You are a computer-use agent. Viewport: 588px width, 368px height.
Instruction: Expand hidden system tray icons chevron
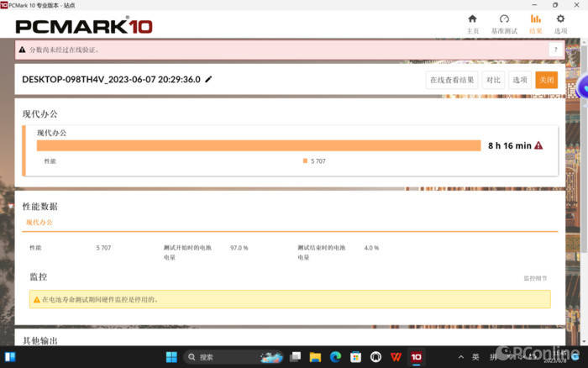point(461,357)
